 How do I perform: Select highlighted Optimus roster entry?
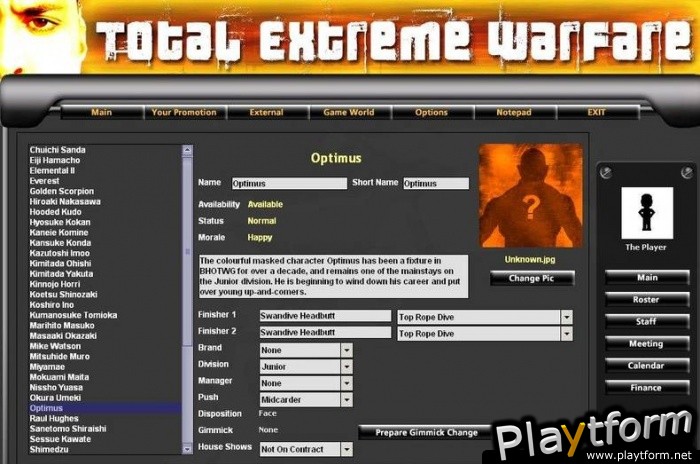coord(105,408)
